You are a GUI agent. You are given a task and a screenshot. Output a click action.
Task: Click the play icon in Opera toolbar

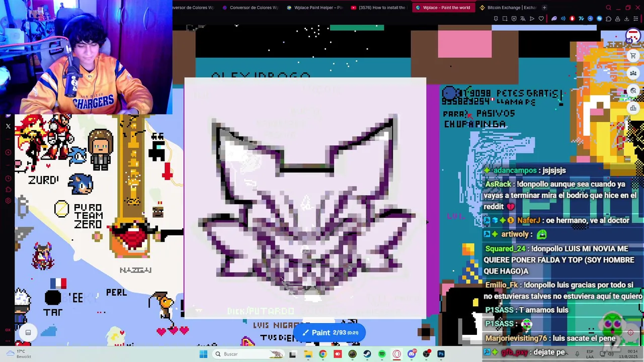(x=532, y=19)
